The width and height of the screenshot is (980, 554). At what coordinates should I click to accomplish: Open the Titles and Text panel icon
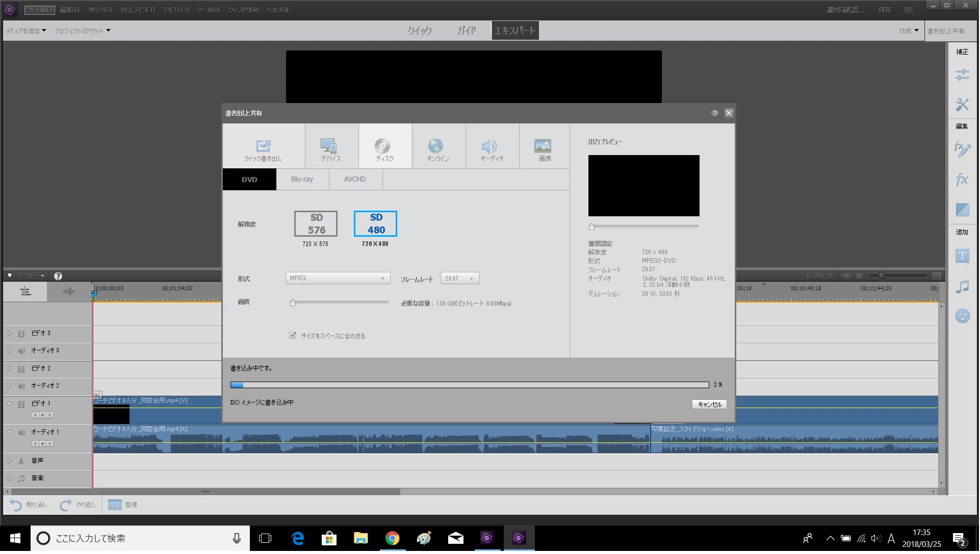(x=963, y=256)
